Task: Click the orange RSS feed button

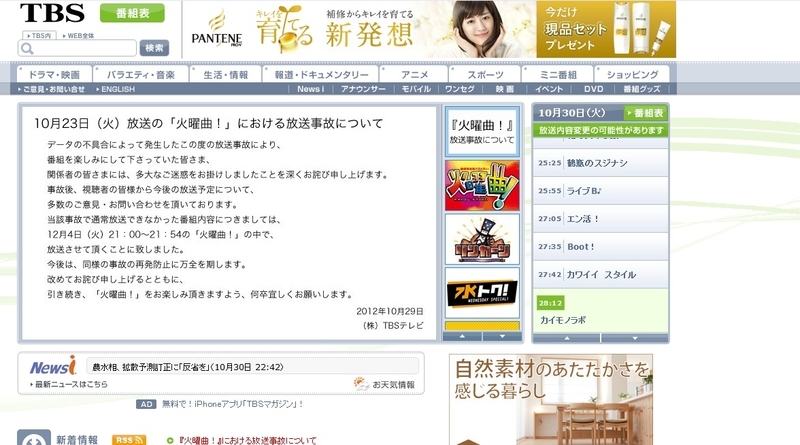Action: pos(129,440)
